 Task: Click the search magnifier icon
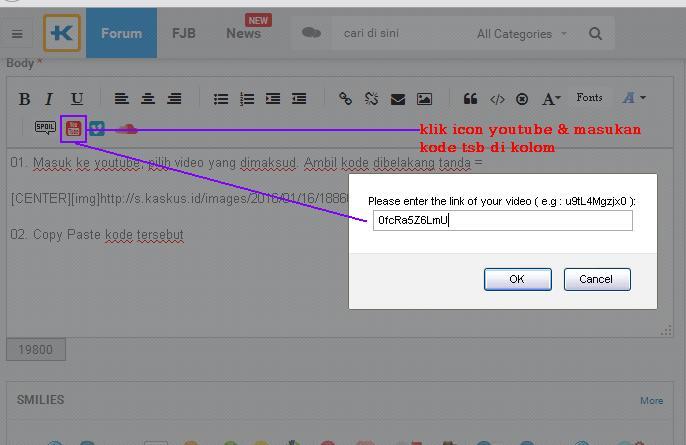click(595, 34)
